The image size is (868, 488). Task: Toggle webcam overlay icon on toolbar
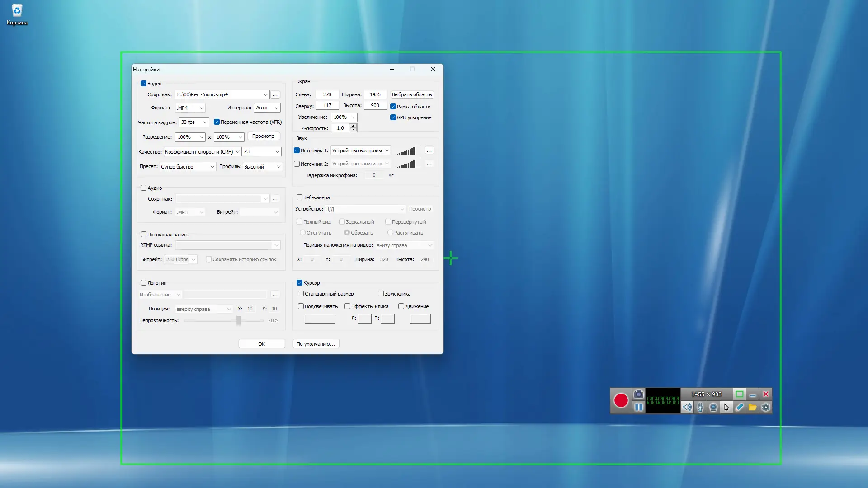click(713, 407)
